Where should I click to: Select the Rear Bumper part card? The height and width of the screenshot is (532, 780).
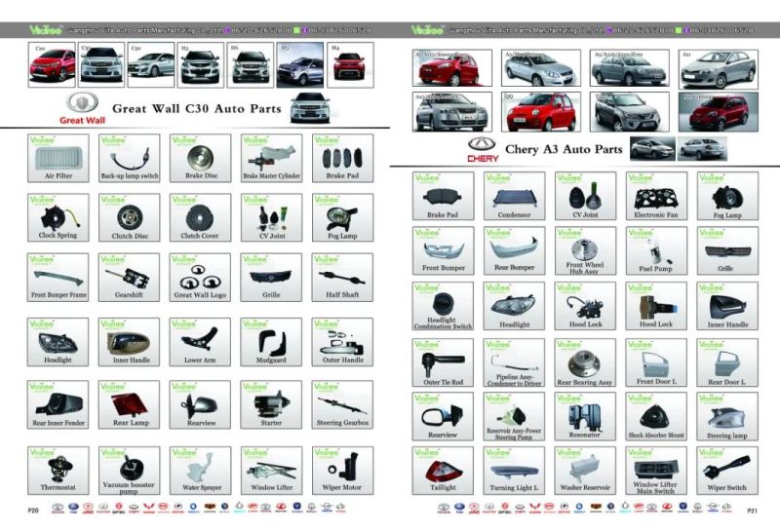tap(515, 250)
